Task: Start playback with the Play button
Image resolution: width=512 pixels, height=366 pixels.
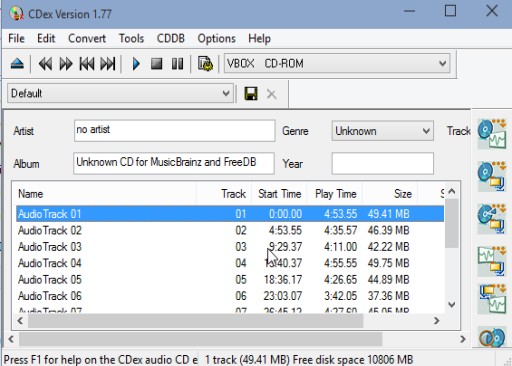Action: point(136,64)
